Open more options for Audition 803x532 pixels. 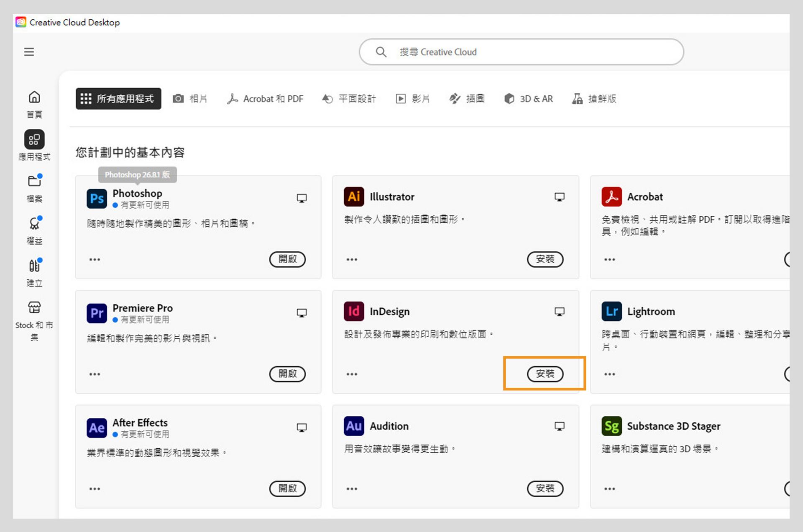(352, 489)
